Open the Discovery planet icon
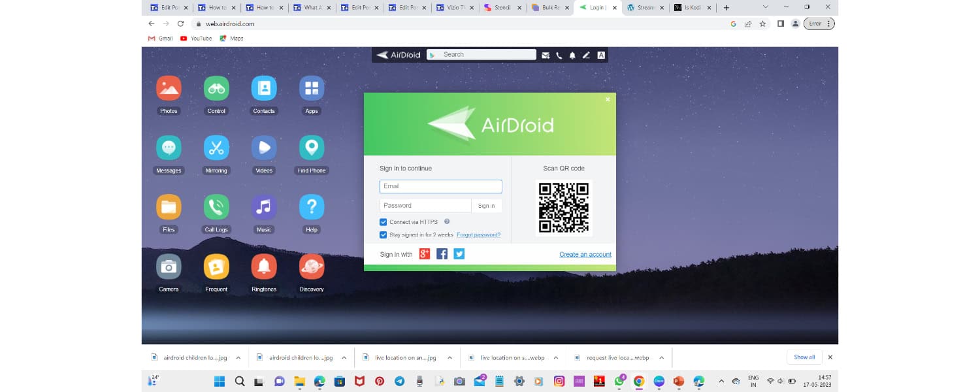Image resolution: width=980 pixels, height=392 pixels. coord(312,267)
